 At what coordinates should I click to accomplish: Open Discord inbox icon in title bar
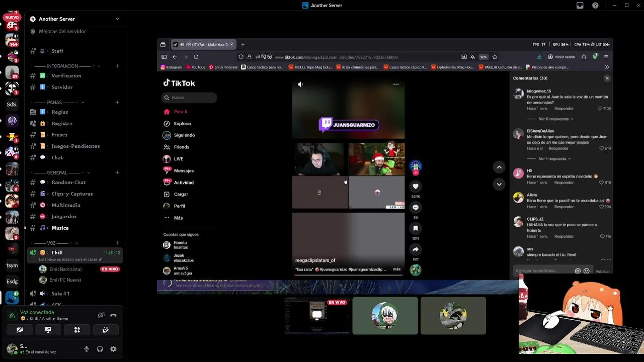(x=580, y=6)
